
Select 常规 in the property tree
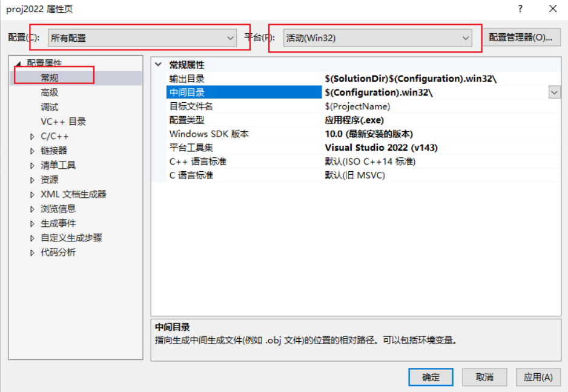coord(50,78)
